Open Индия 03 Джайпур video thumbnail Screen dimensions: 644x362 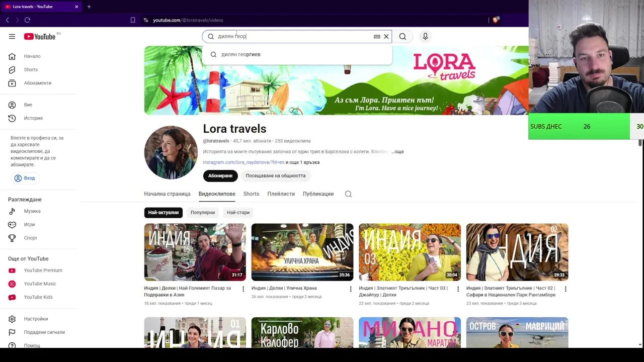coord(410,252)
